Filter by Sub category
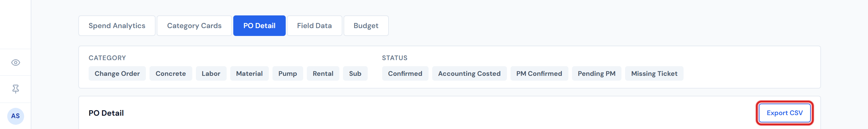 [x=355, y=74]
